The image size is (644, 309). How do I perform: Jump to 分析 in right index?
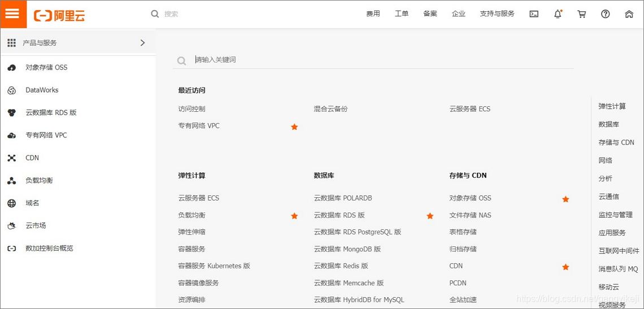click(x=606, y=179)
